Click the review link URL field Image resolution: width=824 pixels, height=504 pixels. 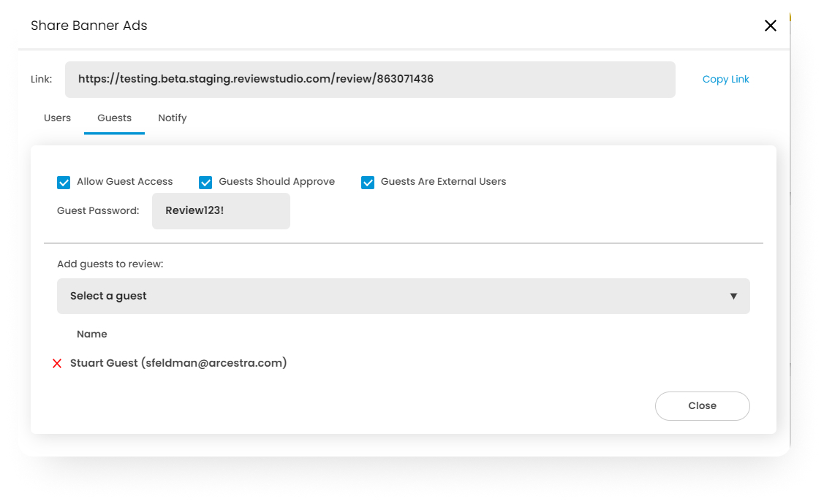[x=370, y=79]
